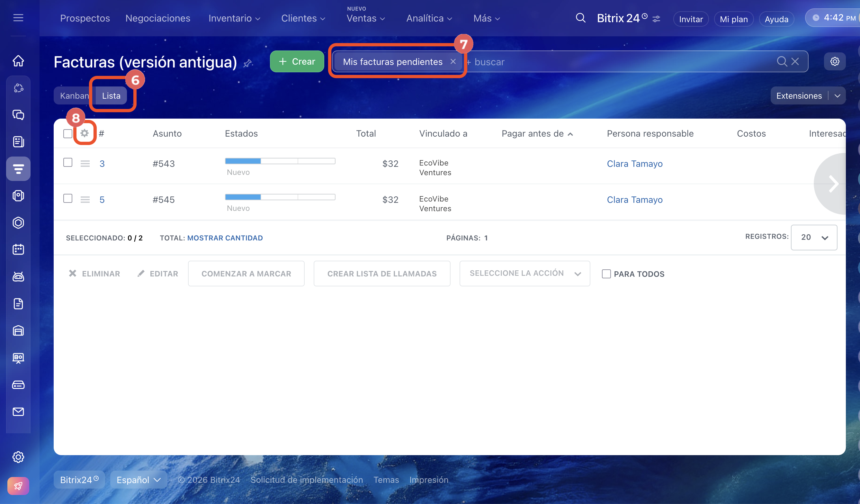The image size is (860, 504).
Task: Open the Clara Tamayo link in first row
Action: pyautogui.click(x=634, y=164)
